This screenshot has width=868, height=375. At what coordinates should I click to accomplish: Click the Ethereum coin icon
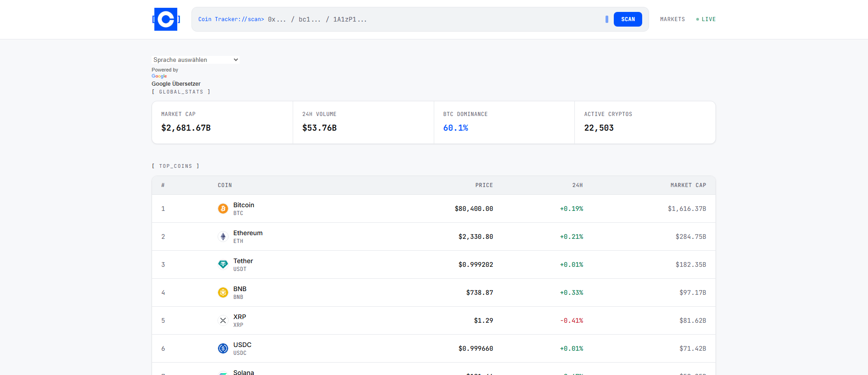223,237
